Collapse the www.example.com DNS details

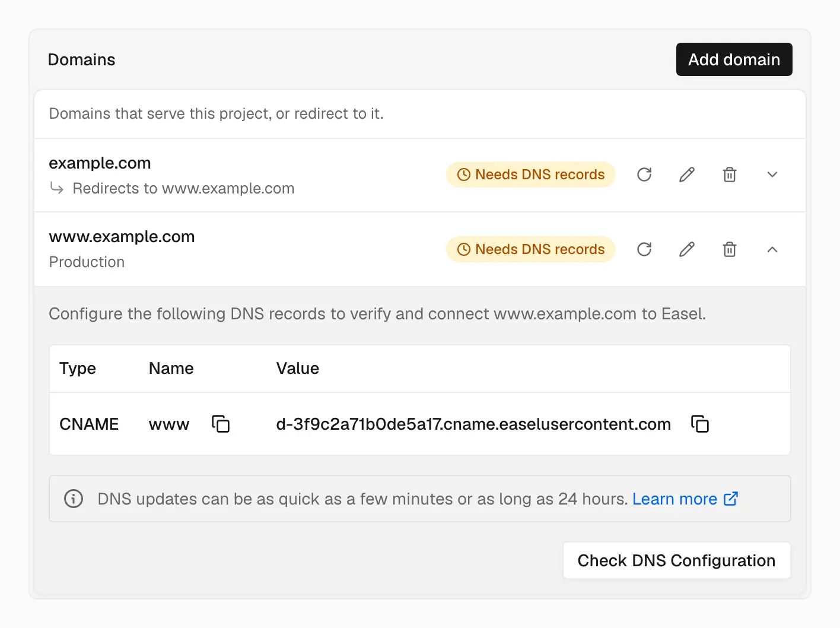click(772, 249)
